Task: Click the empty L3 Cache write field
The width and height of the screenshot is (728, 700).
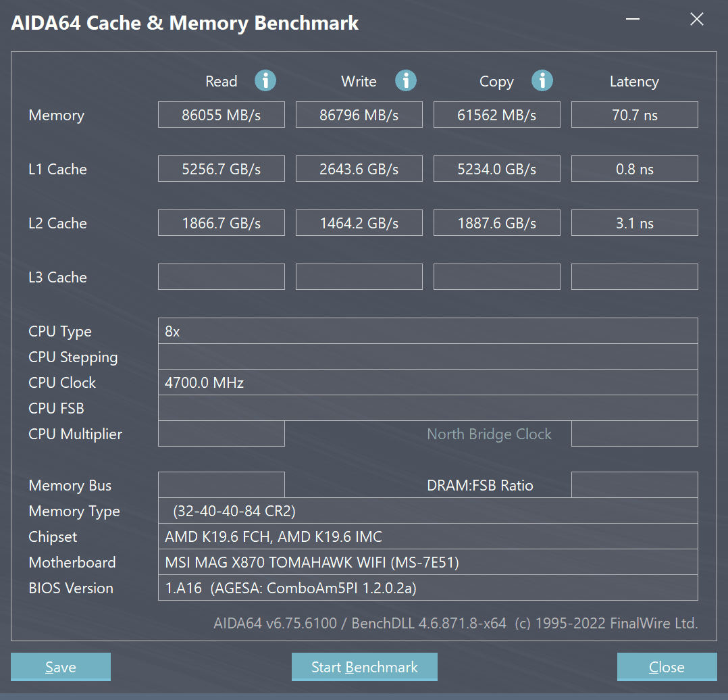Action: point(359,277)
